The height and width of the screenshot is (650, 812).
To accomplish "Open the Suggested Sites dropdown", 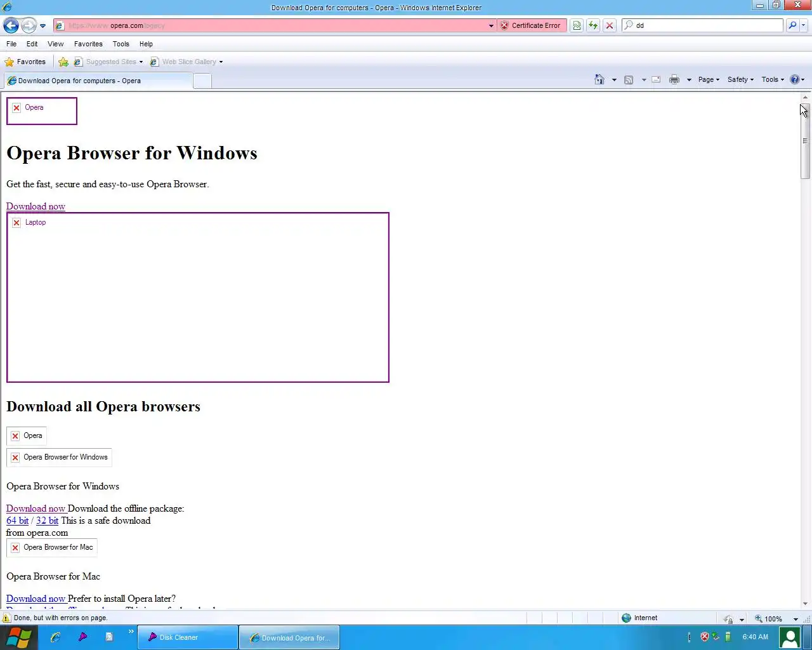I will pyautogui.click(x=108, y=62).
